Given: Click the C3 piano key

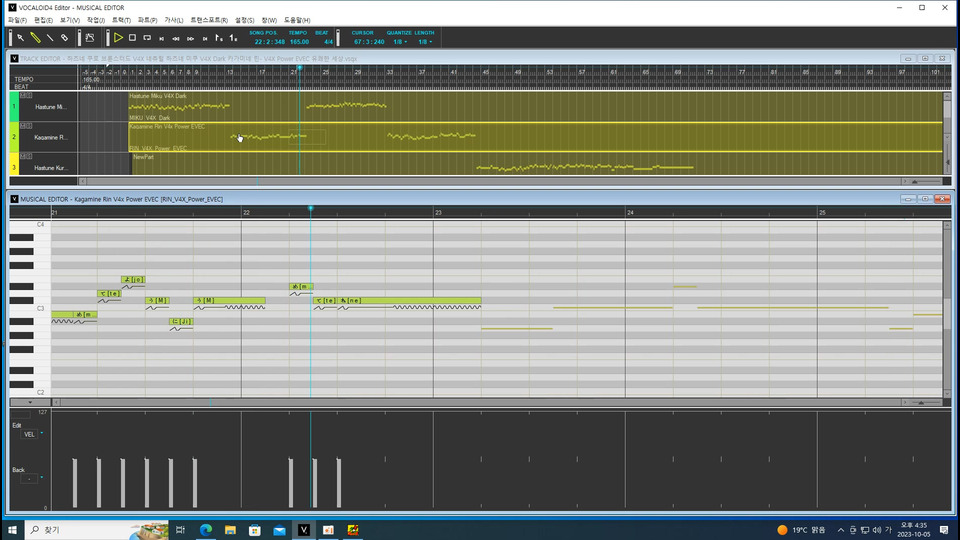Looking at the screenshot, I should coord(30,308).
